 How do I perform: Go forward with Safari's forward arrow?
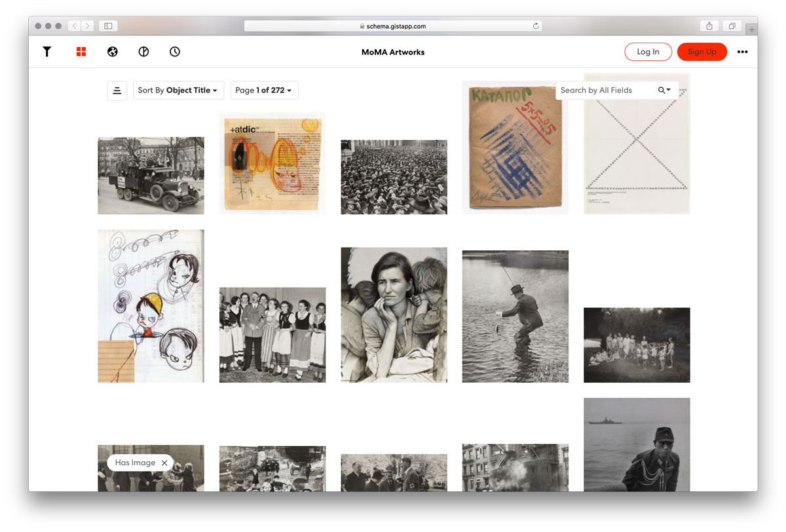88,26
